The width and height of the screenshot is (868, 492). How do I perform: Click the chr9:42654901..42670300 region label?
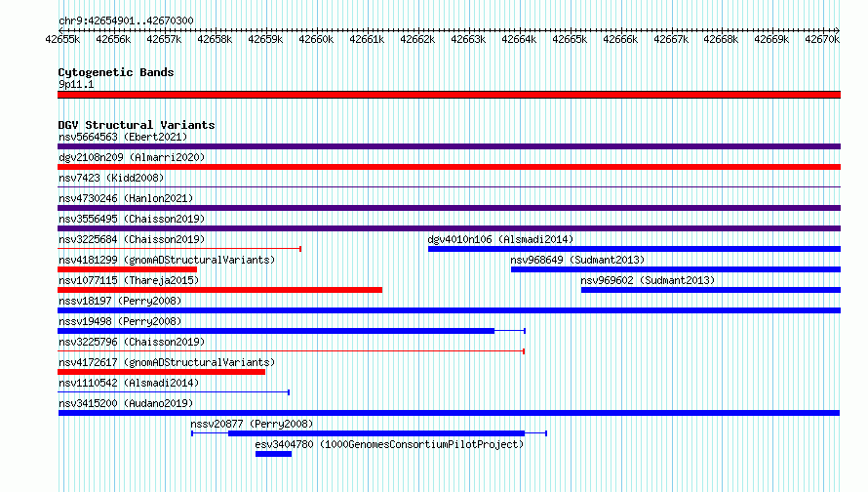tap(126, 20)
